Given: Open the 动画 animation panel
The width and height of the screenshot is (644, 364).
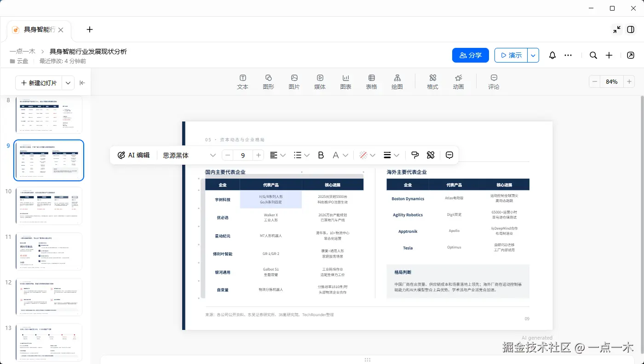Looking at the screenshot, I should (x=458, y=82).
